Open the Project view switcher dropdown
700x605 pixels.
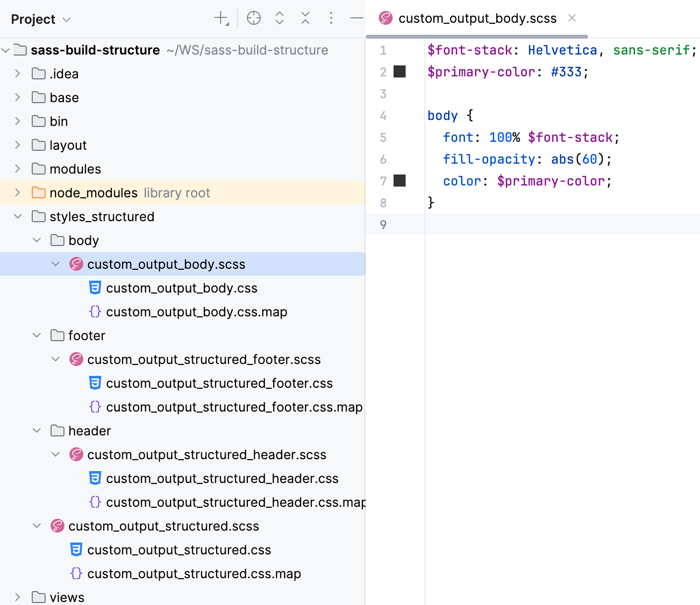pyautogui.click(x=66, y=19)
